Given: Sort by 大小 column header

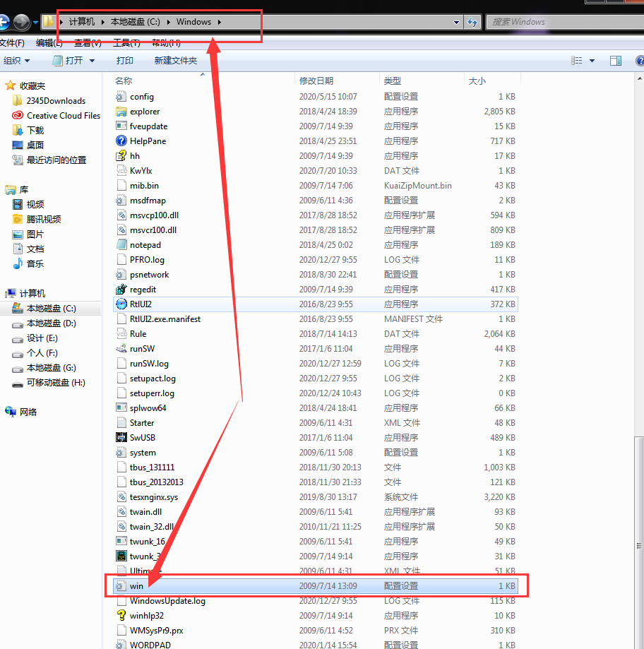Looking at the screenshot, I should click(x=477, y=81).
